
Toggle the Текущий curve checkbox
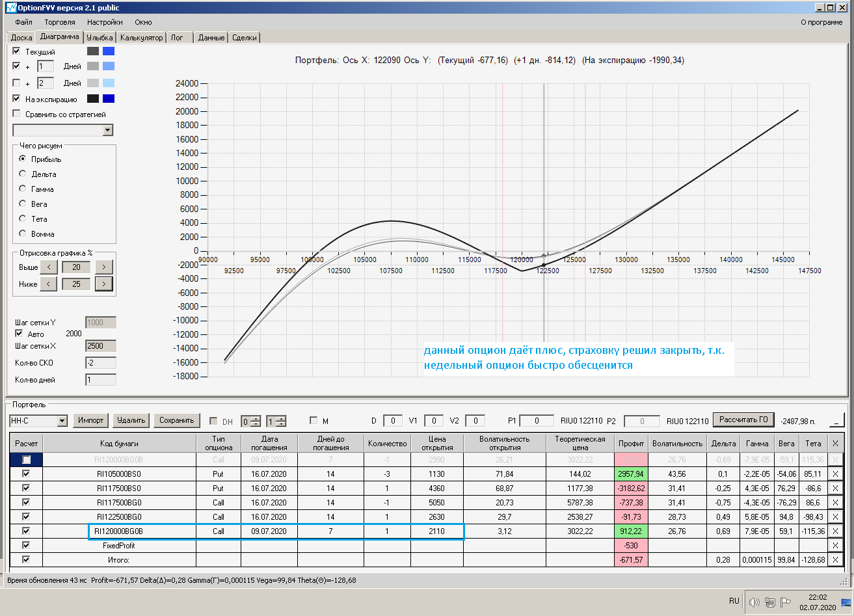point(17,51)
